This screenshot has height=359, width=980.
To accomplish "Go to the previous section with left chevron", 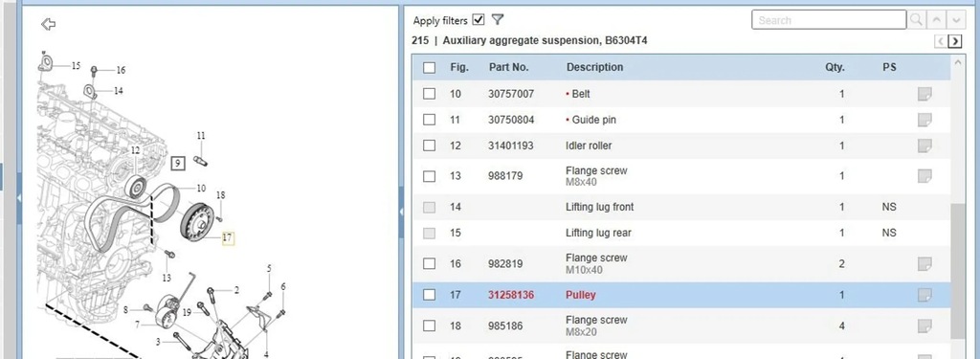I will click(x=941, y=41).
